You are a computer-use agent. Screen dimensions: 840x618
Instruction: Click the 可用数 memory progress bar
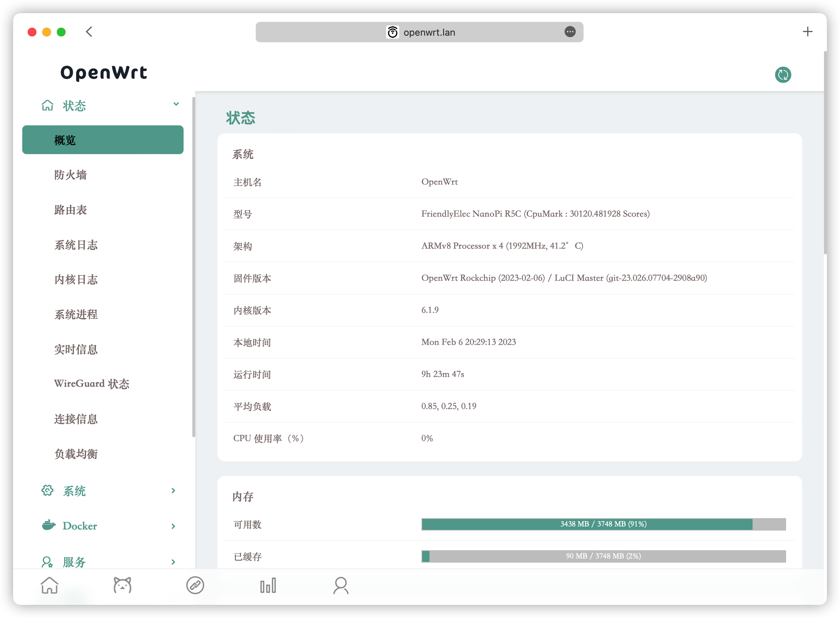pos(603,524)
